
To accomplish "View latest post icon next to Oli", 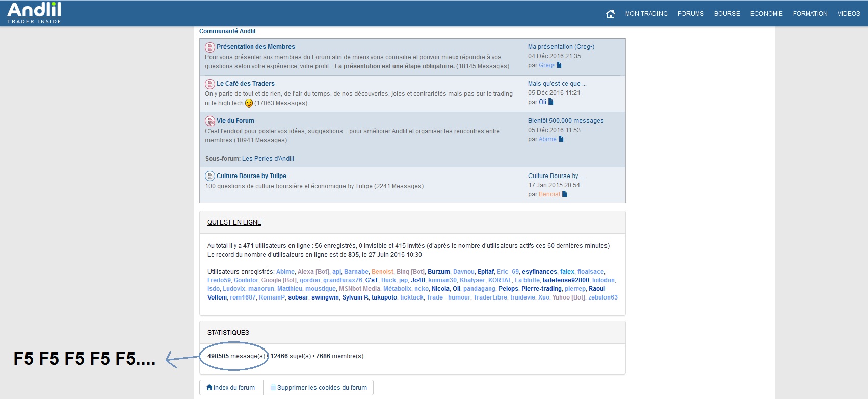I will coord(550,102).
